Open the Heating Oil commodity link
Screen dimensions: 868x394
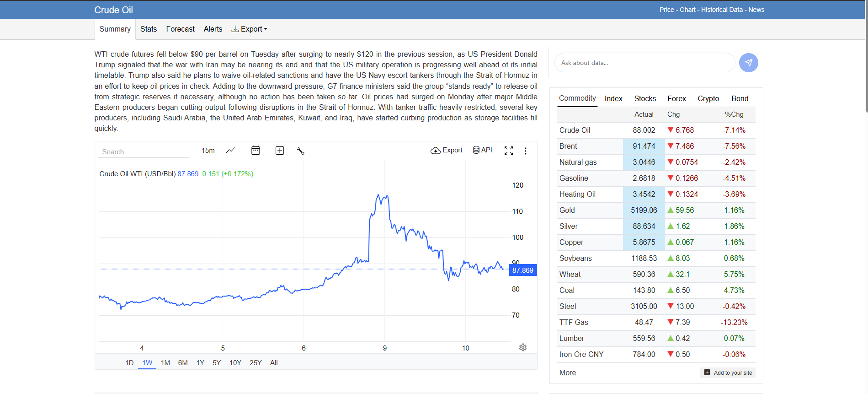click(577, 194)
